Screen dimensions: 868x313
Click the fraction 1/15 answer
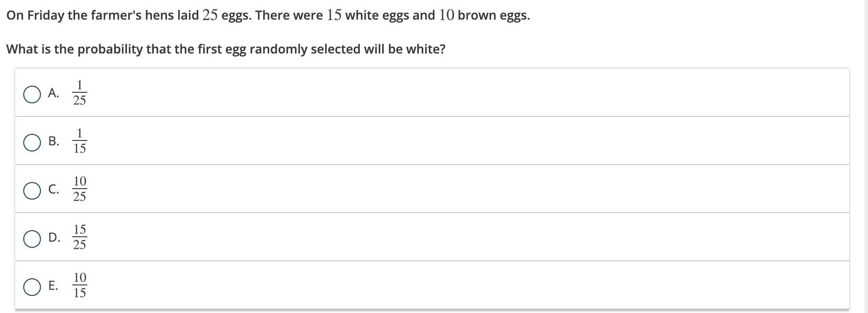tap(79, 141)
